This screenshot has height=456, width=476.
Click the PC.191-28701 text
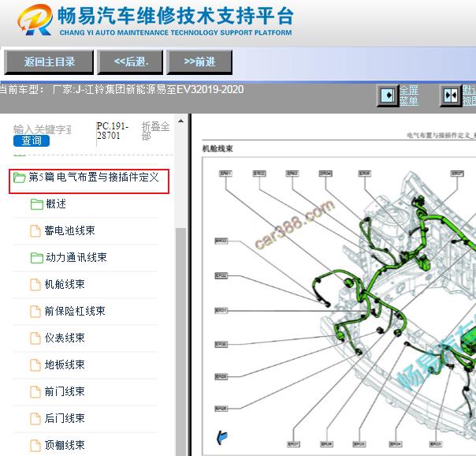(x=112, y=131)
